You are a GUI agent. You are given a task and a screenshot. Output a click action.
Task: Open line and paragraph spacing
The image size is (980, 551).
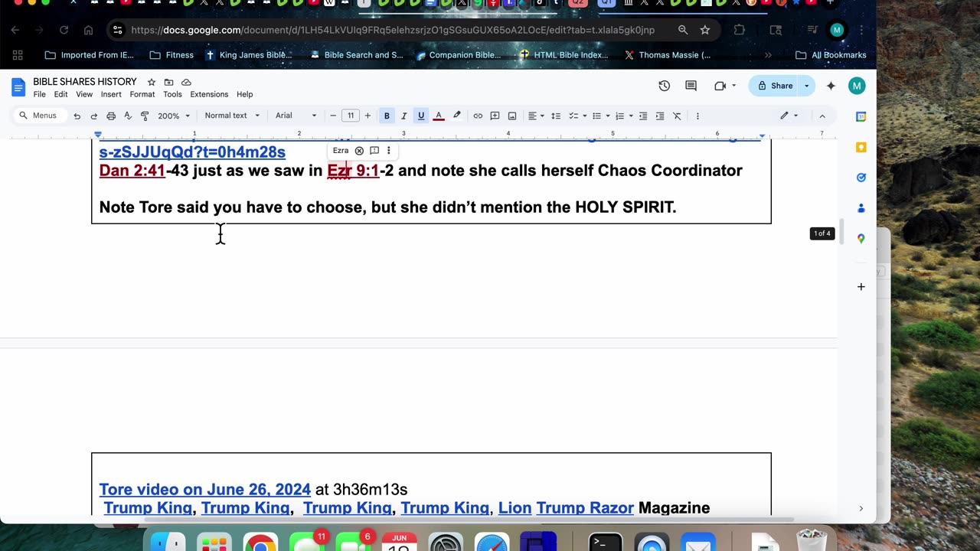coord(556,116)
